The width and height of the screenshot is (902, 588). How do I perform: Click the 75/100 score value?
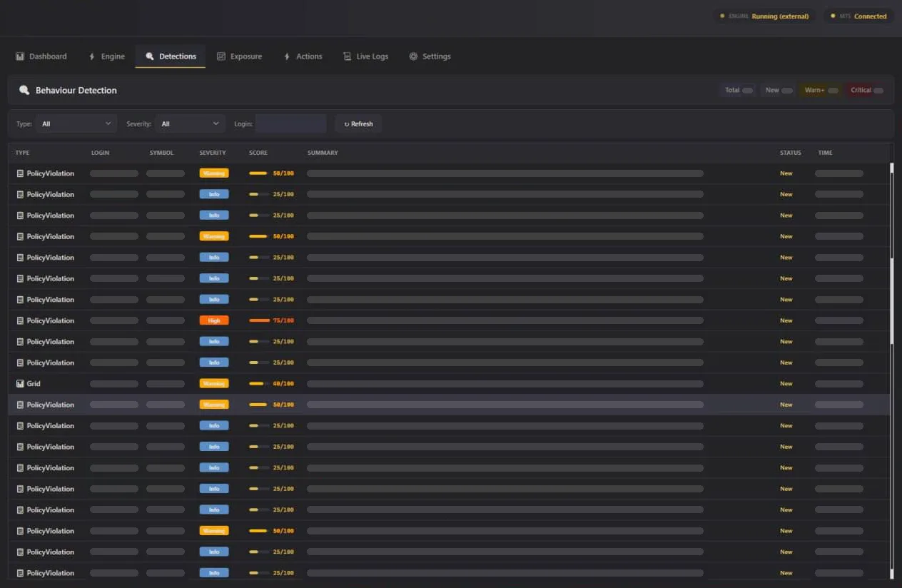coord(283,320)
